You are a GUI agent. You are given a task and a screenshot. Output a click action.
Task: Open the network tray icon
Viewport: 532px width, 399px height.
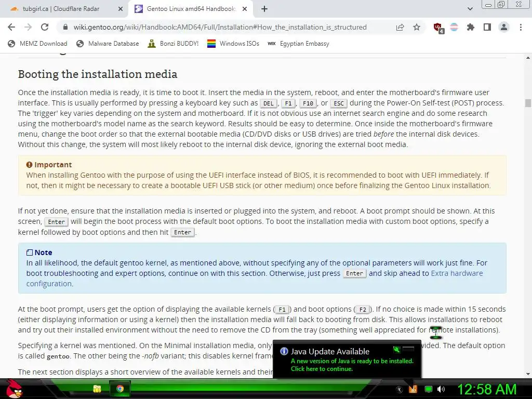point(429,390)
